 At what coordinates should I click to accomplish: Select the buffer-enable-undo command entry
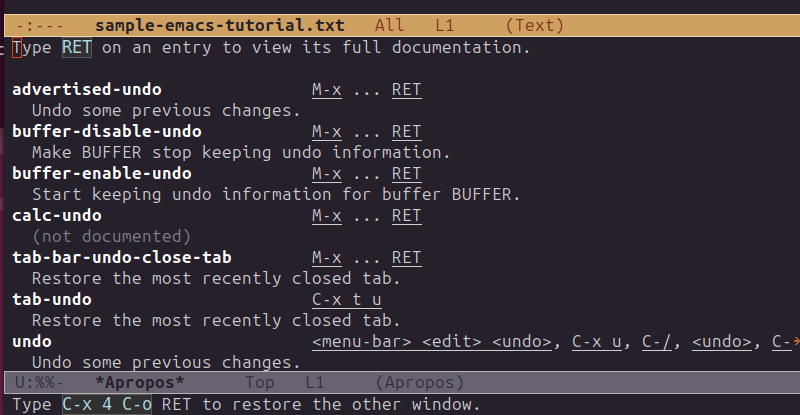click(102, 173)
